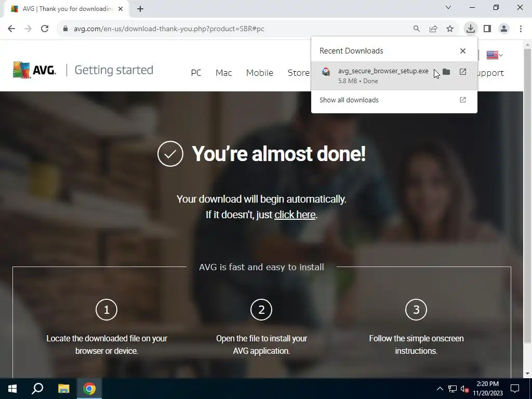532x399 pixels.
Task: Open the Chrome profile avatar
Action: [504, 29]
